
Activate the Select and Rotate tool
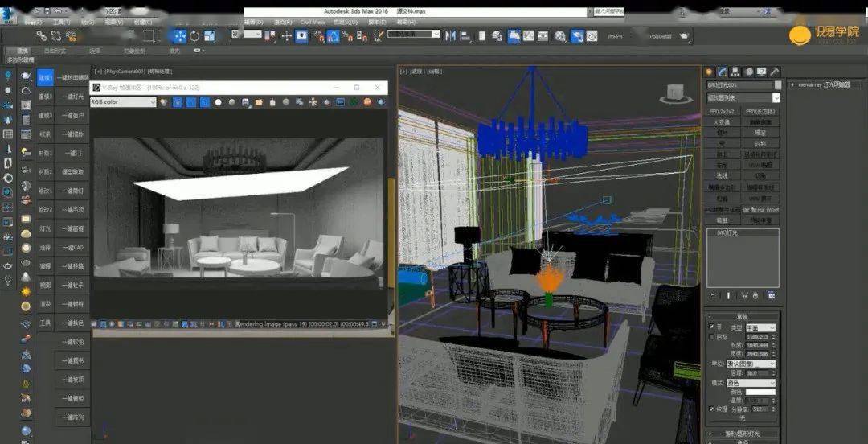pyautogui.click(x=194, y=36)
